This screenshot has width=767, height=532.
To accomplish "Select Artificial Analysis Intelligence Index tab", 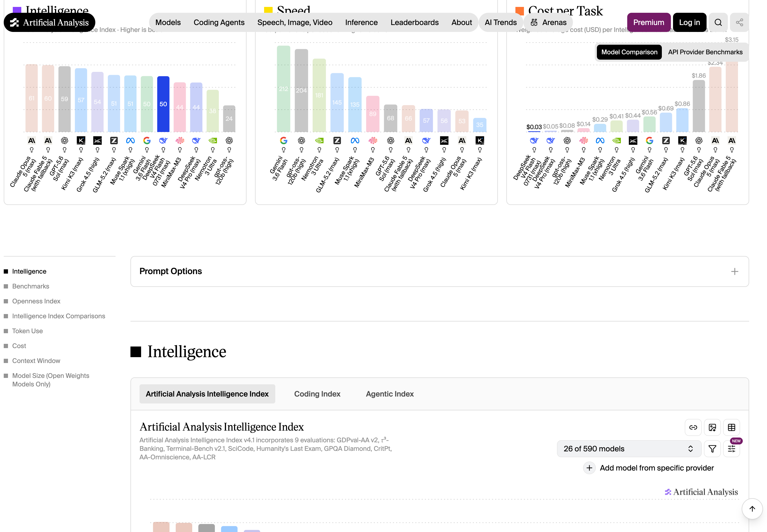I will tap(207, 394).
